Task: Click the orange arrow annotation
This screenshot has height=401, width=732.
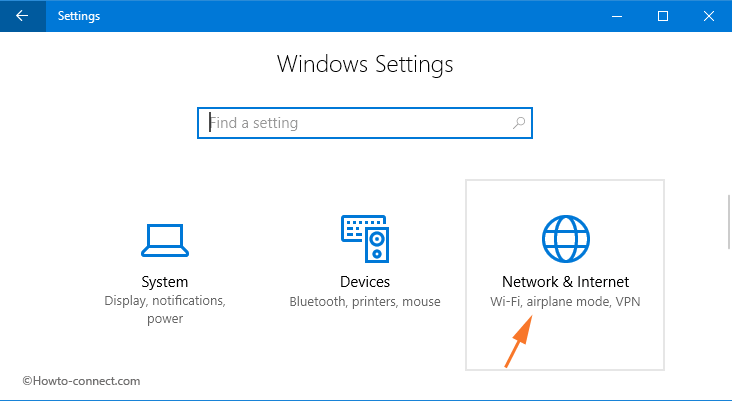Action: click(x=518, y=341)
